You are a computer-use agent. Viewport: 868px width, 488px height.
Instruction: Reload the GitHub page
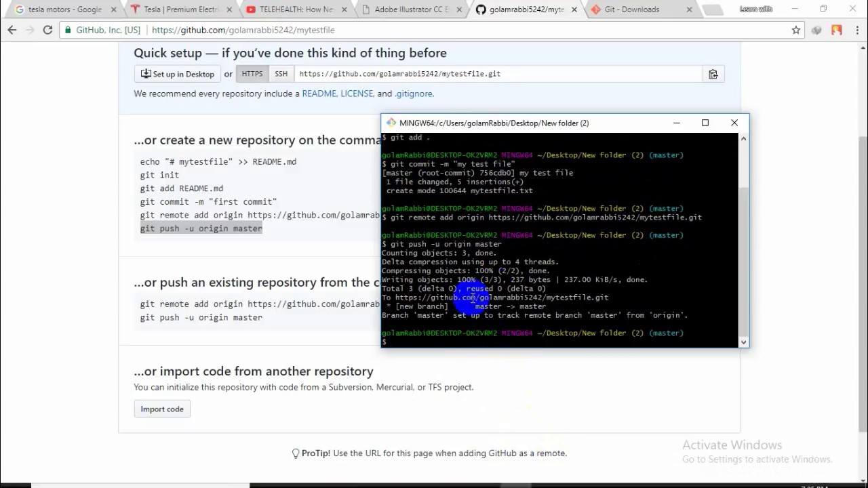[47, 30]
